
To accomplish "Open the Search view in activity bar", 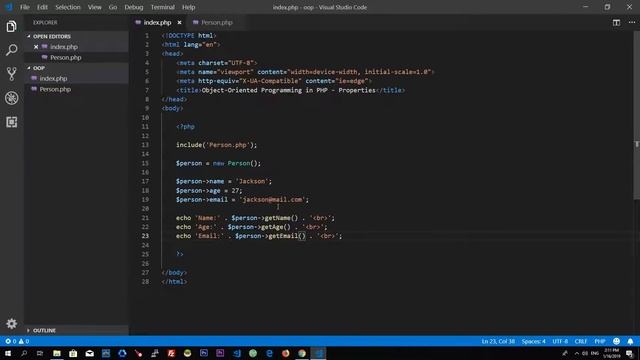I will pyautogui.click(x=11, y=50).
